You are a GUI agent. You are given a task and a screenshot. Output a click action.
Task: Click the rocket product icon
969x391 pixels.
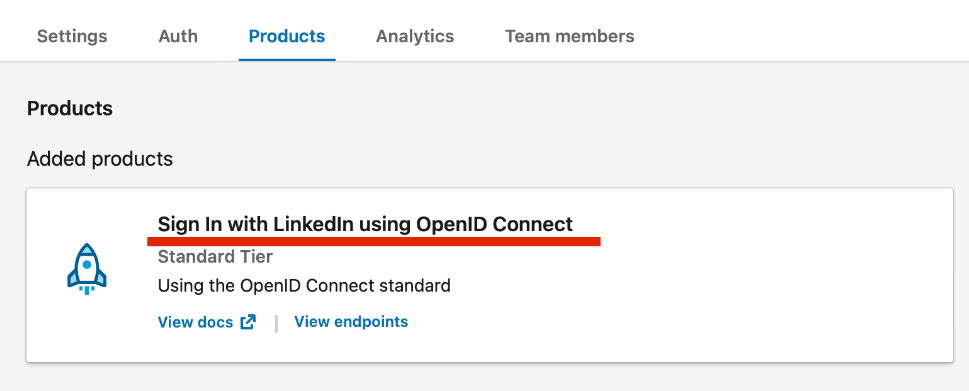(87, 269)
